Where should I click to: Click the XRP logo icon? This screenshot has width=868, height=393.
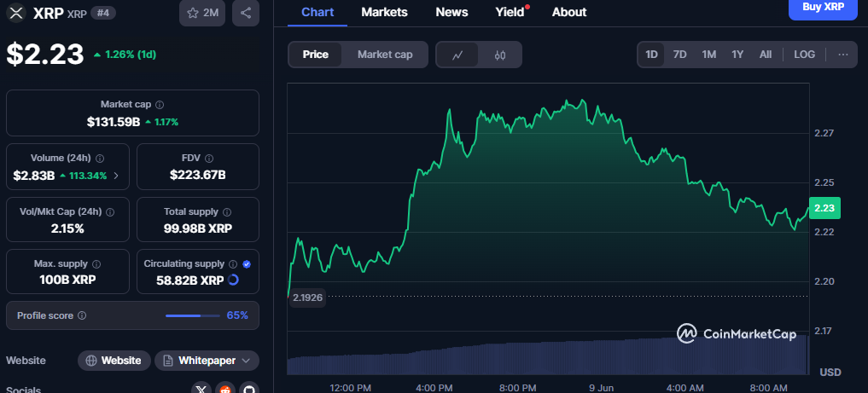16,13
